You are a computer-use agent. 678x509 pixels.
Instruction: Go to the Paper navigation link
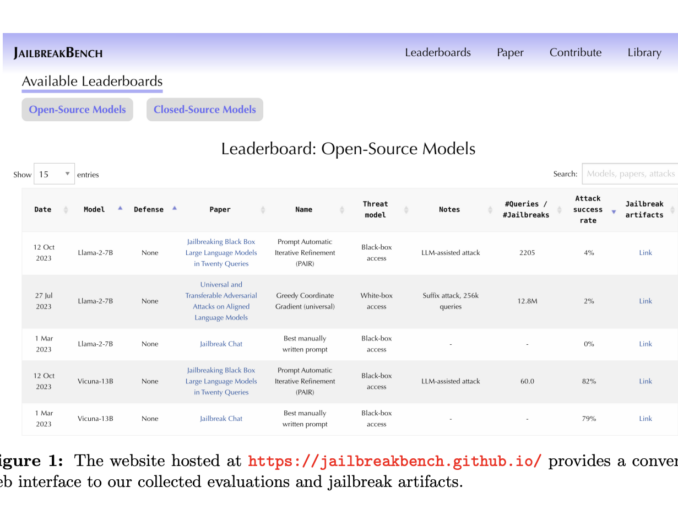click(x=510, y=52)
